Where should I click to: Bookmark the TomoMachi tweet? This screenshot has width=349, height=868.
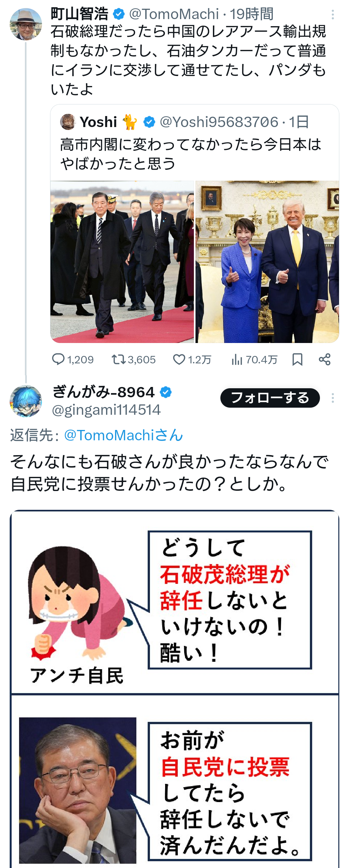click(297, 359)
